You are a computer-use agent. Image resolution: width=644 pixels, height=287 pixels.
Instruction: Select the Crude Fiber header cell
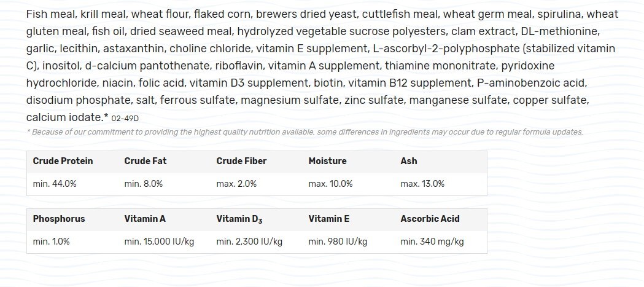[x=241, y=161]
